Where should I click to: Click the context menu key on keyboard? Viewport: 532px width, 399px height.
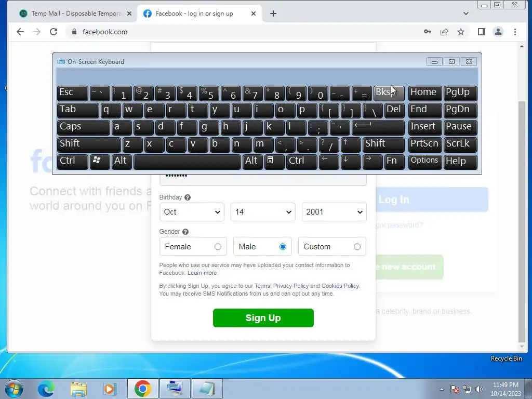pyautogui.click(x=274, y=162)
